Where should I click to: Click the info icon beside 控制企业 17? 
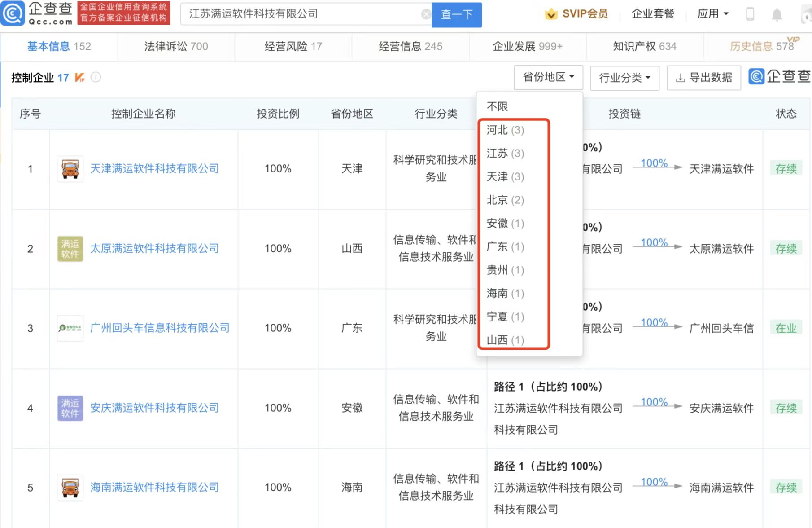click(x=96, y=77)
